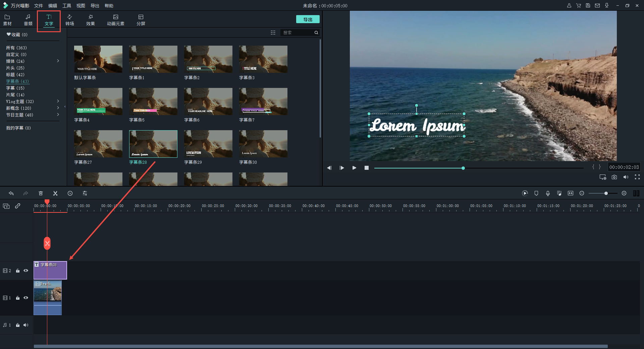The height and width of the screenshot is (349, 644).
Task: Click the next frame playback button
Action: tap(342, 168)
